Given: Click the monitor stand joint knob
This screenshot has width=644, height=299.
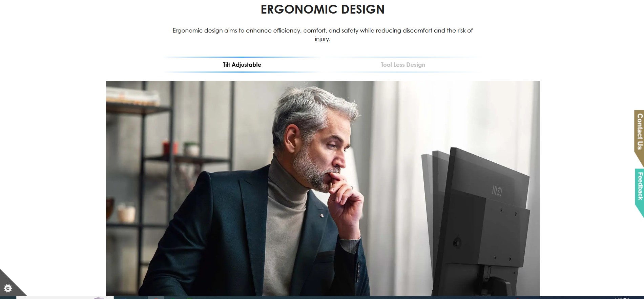Looking at the screenshot, I should click(457, 242).
